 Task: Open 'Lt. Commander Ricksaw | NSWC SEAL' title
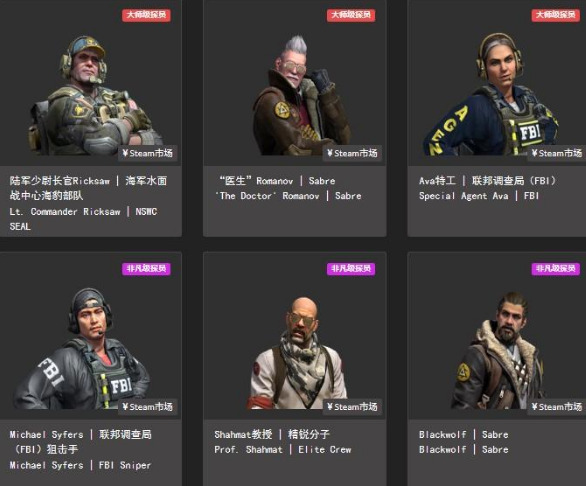tap(83, 219)
